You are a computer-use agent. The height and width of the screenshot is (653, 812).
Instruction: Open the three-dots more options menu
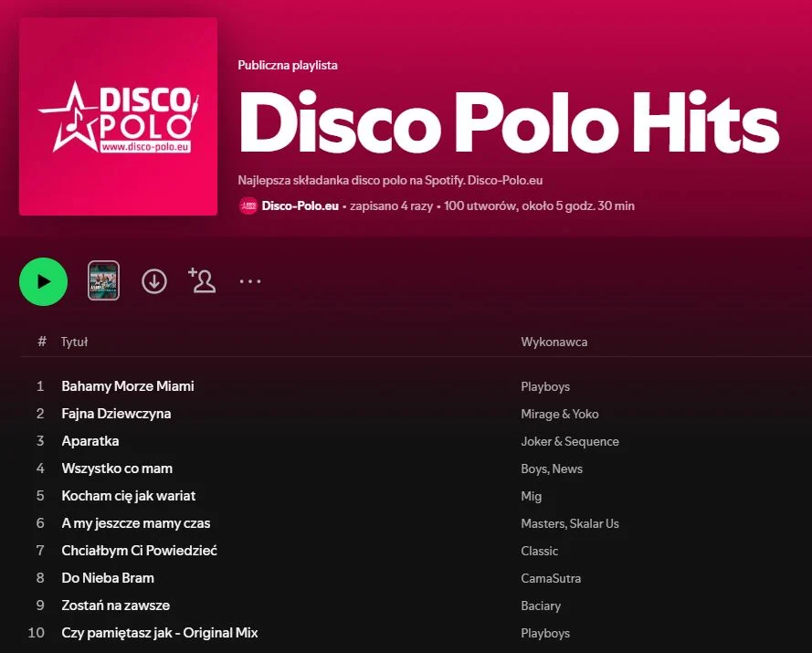(x=250, y=281)
